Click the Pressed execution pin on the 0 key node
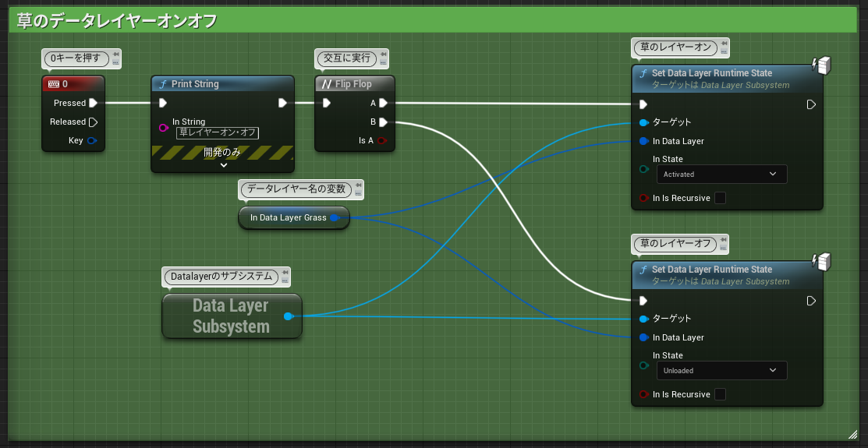Image resolution: width=868 pixels, height=448 pixels. point(93,103)
